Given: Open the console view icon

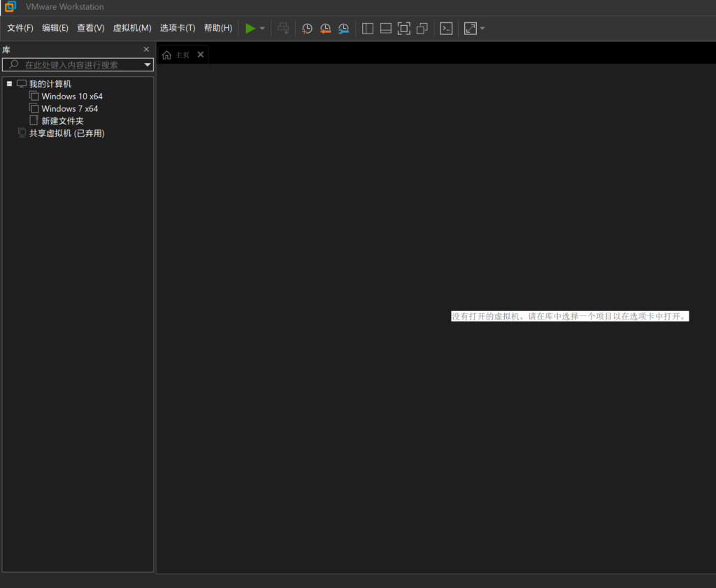Looking at the screenshot, I should point(446,29).
